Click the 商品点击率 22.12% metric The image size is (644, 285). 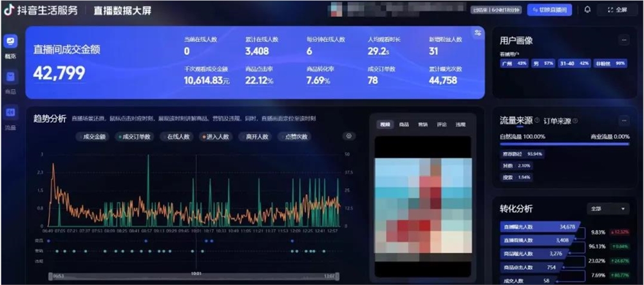(x=259, y=75)
